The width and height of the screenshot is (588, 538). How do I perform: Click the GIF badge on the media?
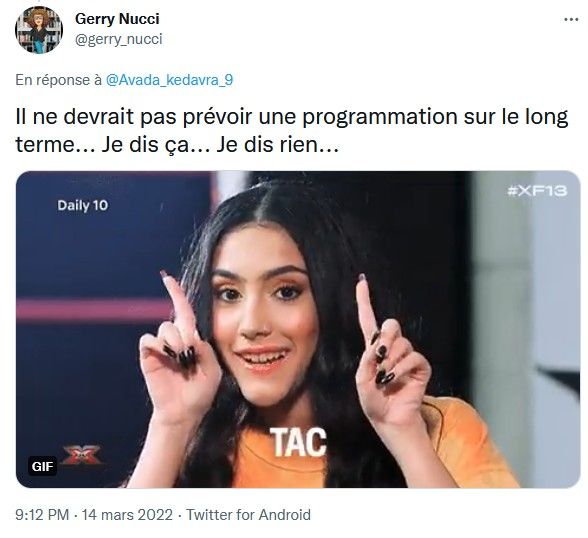click(42, 466)
